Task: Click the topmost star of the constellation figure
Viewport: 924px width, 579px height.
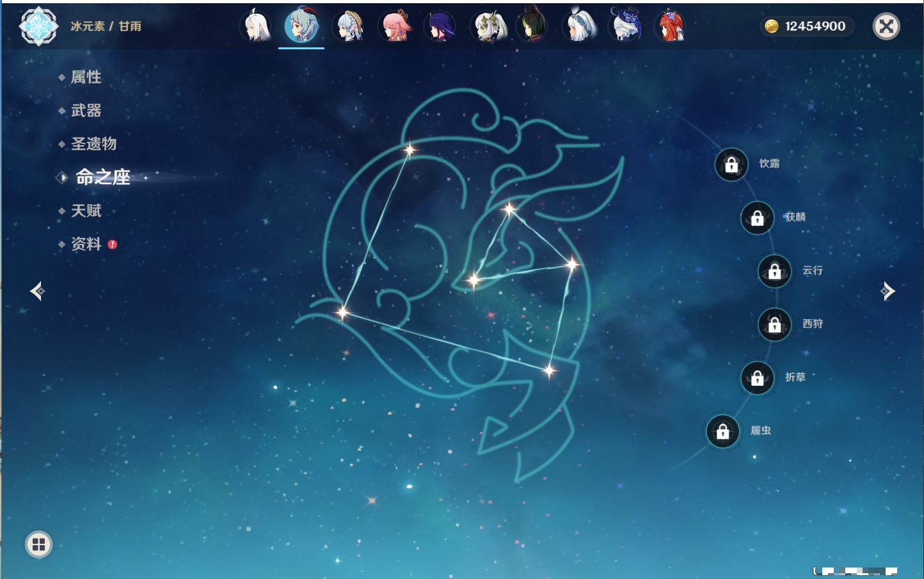Action: pos(409,150)
